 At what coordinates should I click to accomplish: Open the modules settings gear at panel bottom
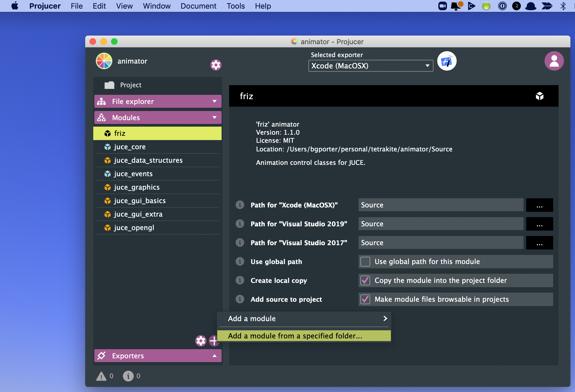coord(201,341)
